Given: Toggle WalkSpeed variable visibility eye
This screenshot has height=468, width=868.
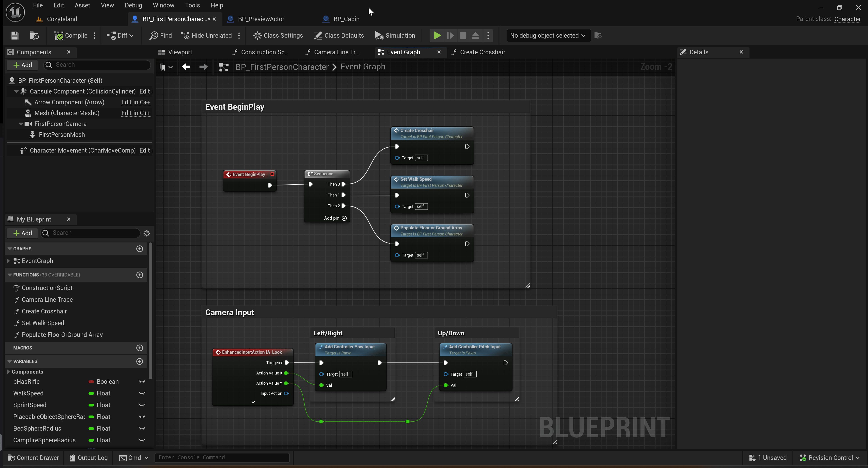Looking at the screenshot, I should tap(142, 393).
